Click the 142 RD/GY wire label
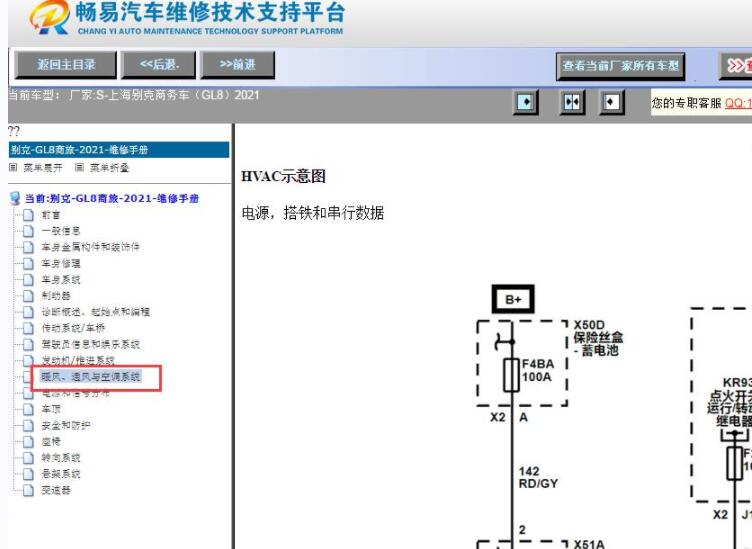The height and width of the screenshot is (549, 752). [x=538, y=478]
